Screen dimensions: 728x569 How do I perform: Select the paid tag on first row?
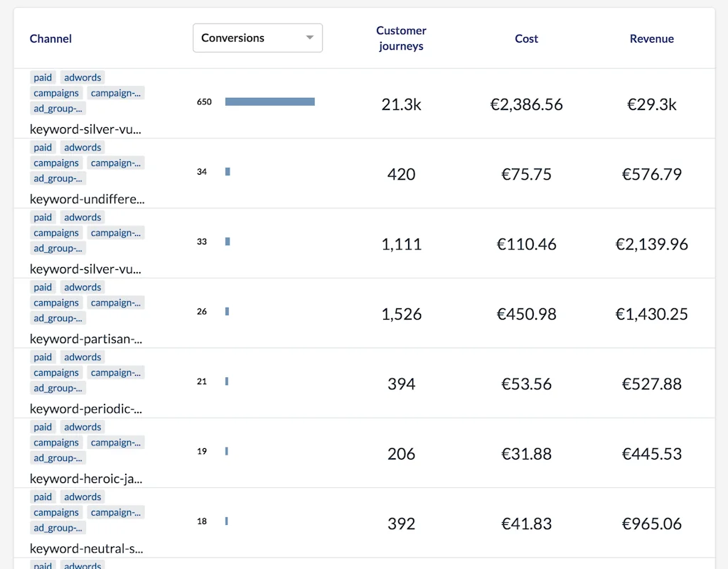[x=42, y=77]
